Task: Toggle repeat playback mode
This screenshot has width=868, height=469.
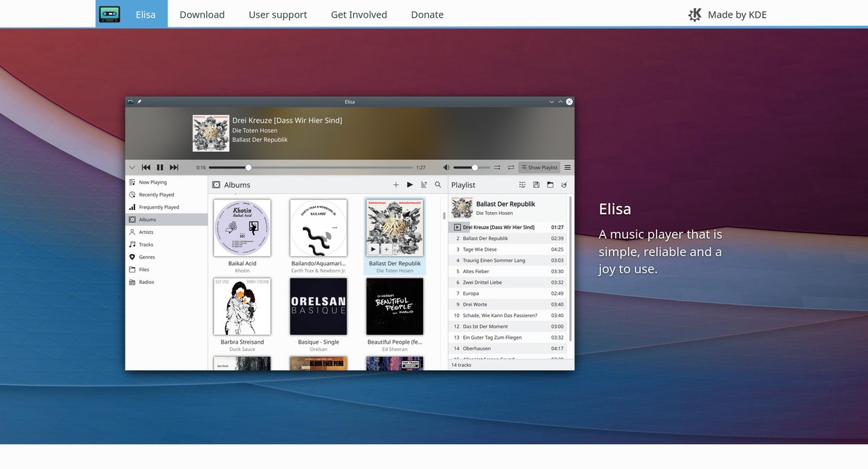Action: coord(511,167)
